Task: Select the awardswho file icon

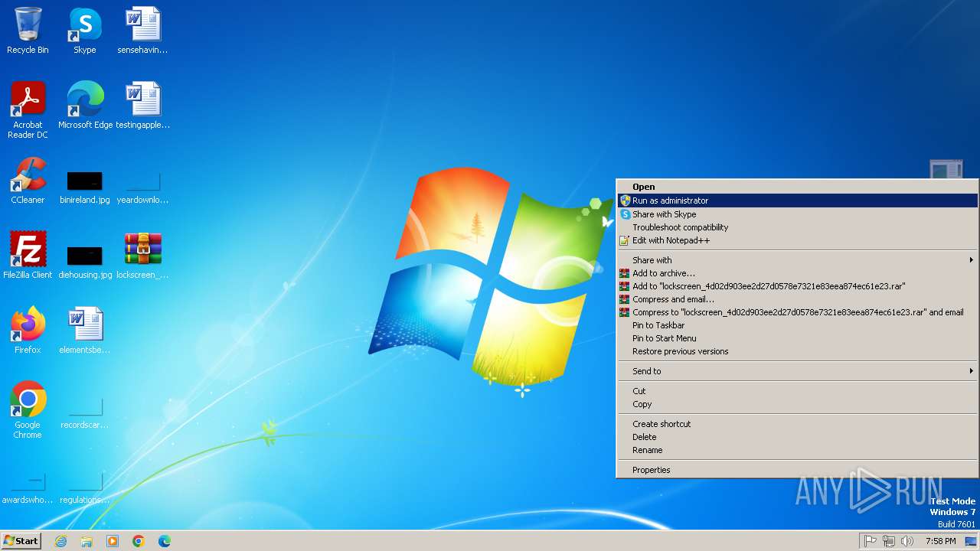Action: point(28,488)
